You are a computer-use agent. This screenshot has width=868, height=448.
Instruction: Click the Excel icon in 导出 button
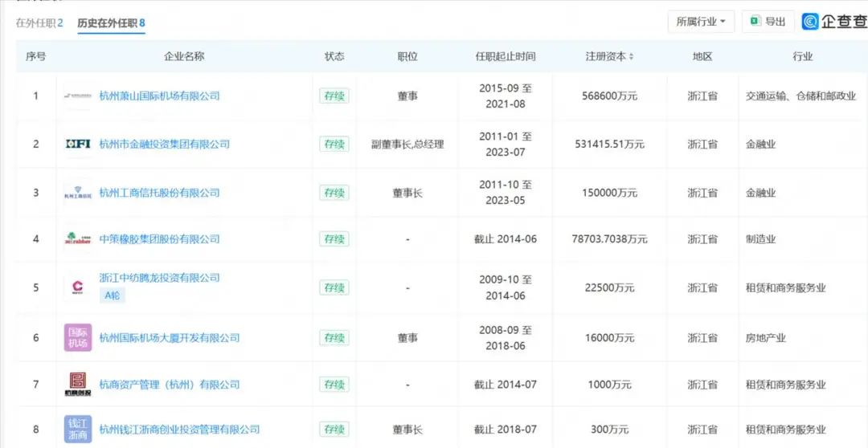[x=754, y=22]
